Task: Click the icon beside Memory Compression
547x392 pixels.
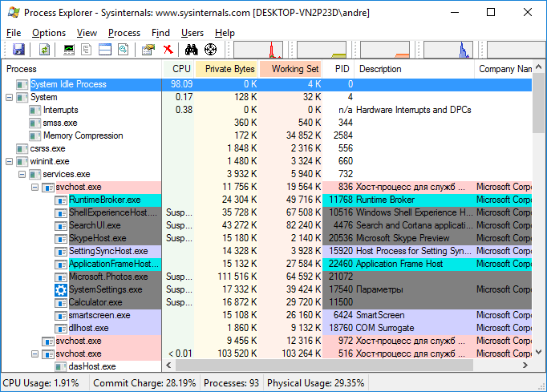Action: coord(34,136)
